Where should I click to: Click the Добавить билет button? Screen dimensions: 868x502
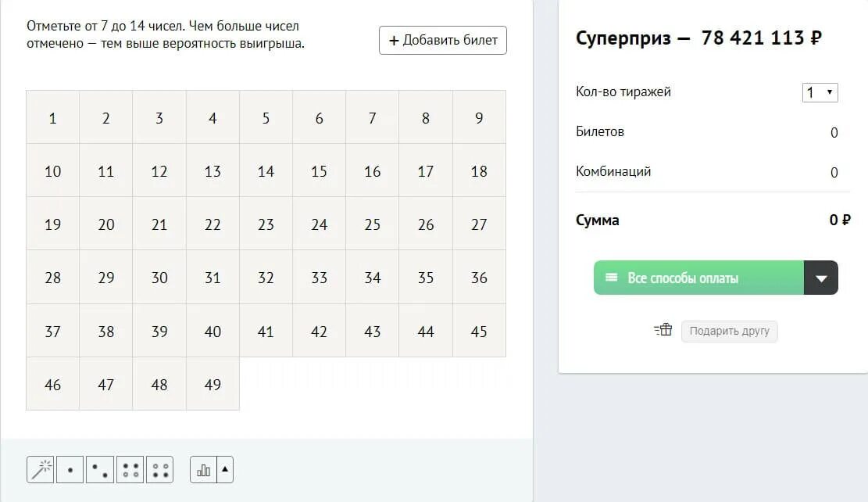[443, 40]
